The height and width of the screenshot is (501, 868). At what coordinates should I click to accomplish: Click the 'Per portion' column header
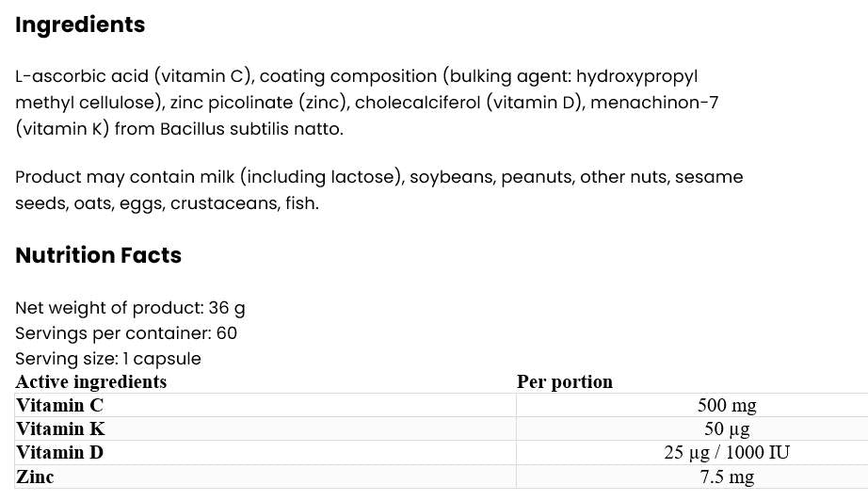(x=565, y=381)
